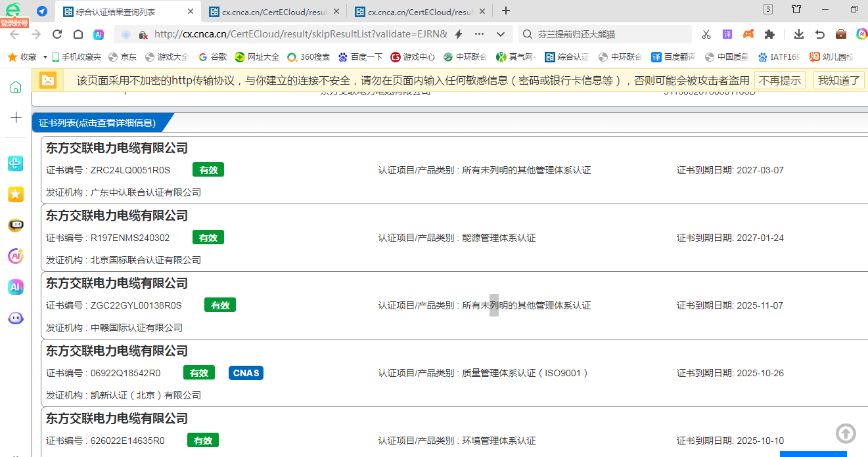Screen dimensions: 868x457
Task: Open the colorful round AI sidebar icon
Action: [x=16, y=256]
